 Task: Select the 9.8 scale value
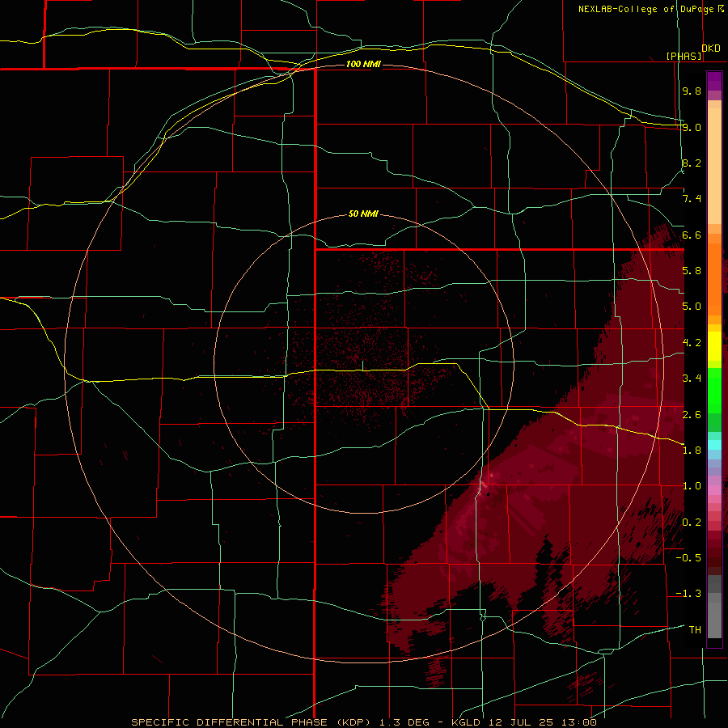[x=692, y=91]
